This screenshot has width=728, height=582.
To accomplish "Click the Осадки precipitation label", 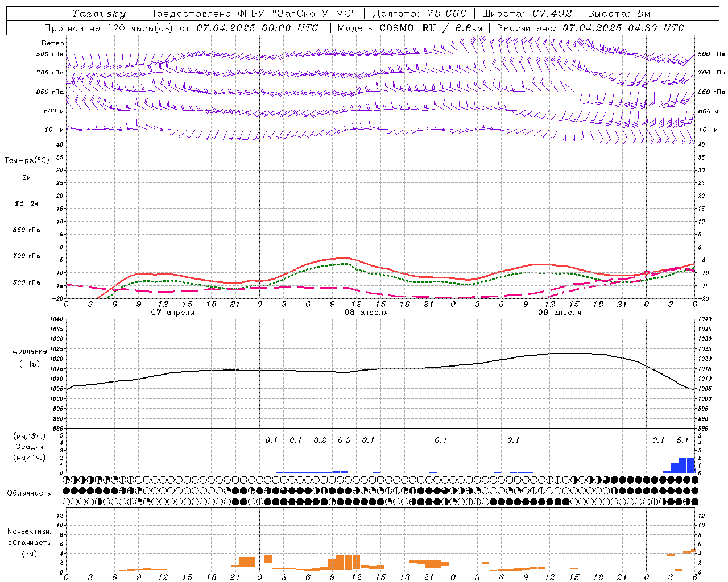I will click(x=30, y=447).
